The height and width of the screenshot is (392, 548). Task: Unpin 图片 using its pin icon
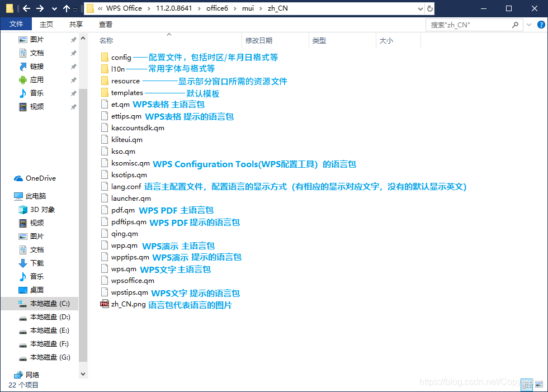click(73, 40)
